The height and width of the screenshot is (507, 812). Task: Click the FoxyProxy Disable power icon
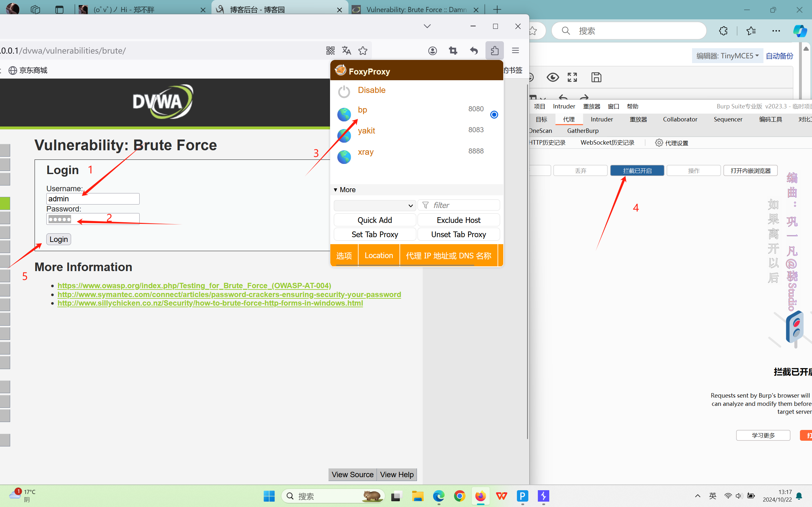click(344, 91)
